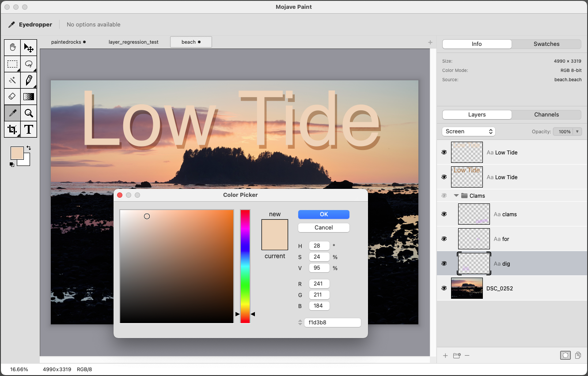The width and height of the screenshot is (588, 376).
Task: Select the Hand tool
Action: pyautogui.click(x=12, y=48)
